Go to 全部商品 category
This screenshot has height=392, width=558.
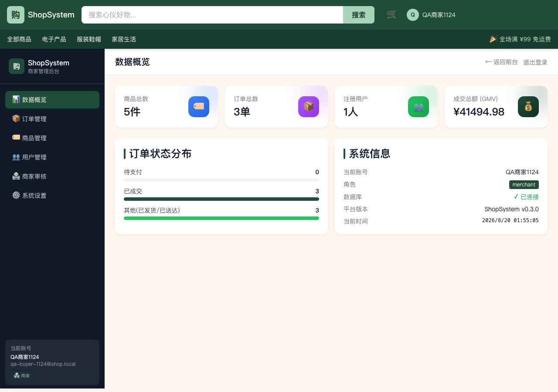(19, 39)
